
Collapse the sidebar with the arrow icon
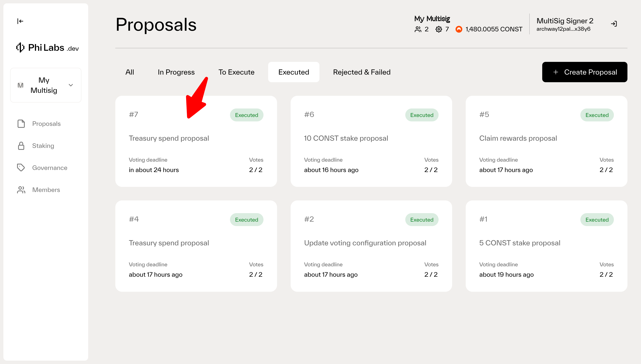20,21
